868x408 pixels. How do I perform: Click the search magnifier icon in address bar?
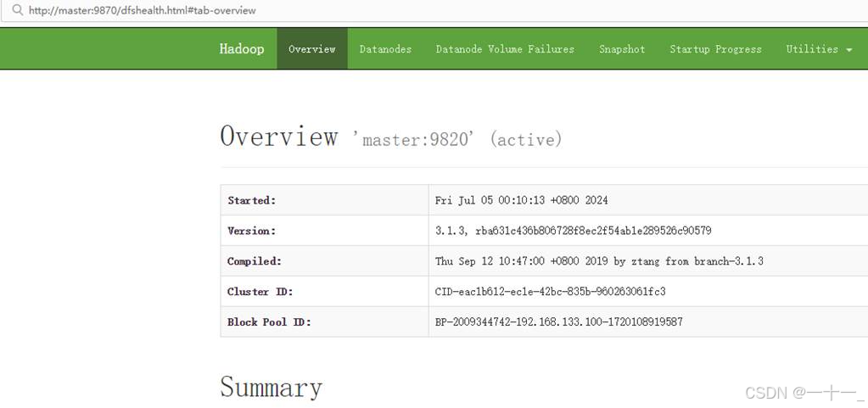[17, 10]
